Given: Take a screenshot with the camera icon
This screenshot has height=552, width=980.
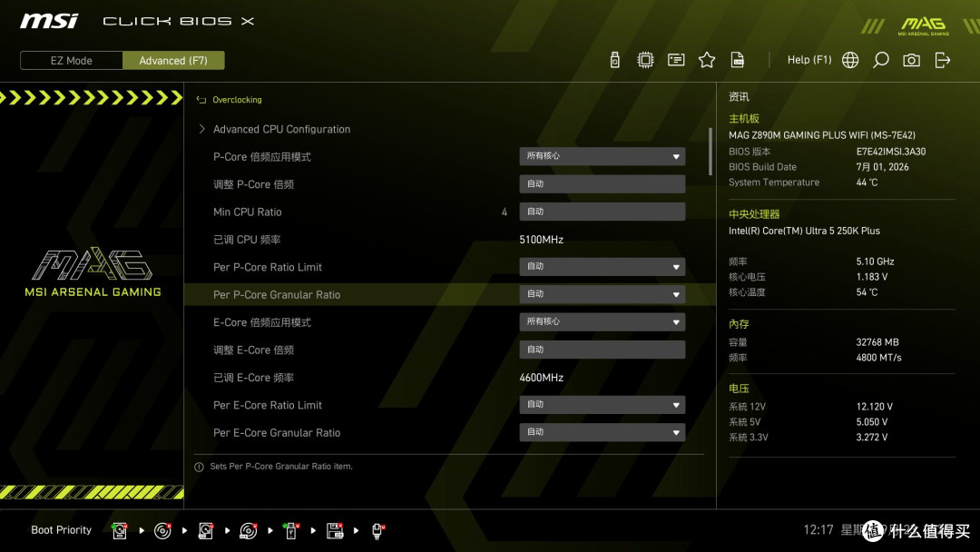Looking at the screenshot, I should [x=911, y=60].
